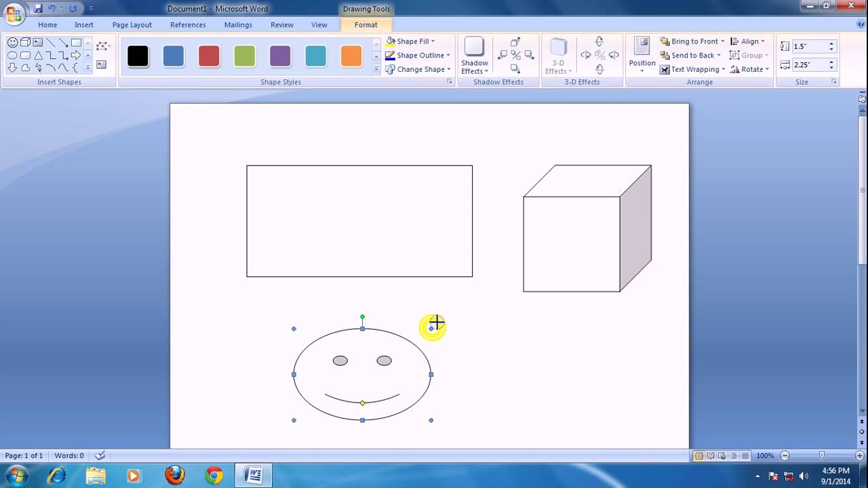Open the Page Layout tab
Viewport: 868px width, 488px height.
point(132,25)
